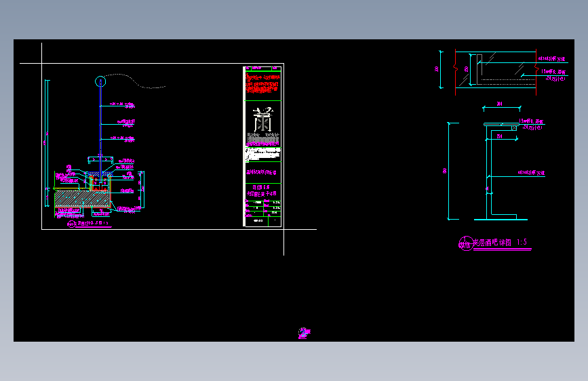Select the white text block under the logo
The width and height of the screenshot is (588, 381).
click(x=263, y=154)
